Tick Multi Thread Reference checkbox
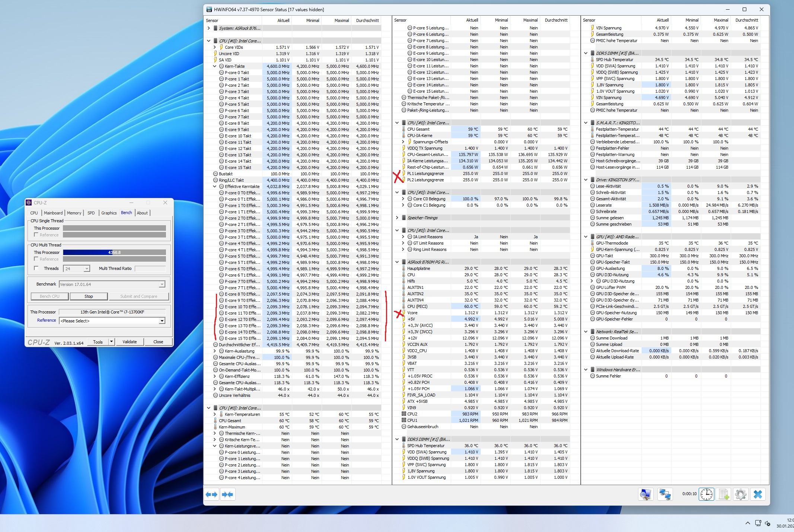Viewport: 794px width, 532px height. (36, 259)
